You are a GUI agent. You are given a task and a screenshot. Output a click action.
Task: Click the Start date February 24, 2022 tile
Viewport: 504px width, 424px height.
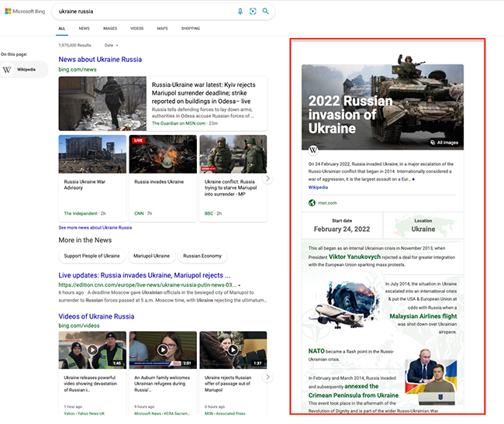(x=342, y=226)
